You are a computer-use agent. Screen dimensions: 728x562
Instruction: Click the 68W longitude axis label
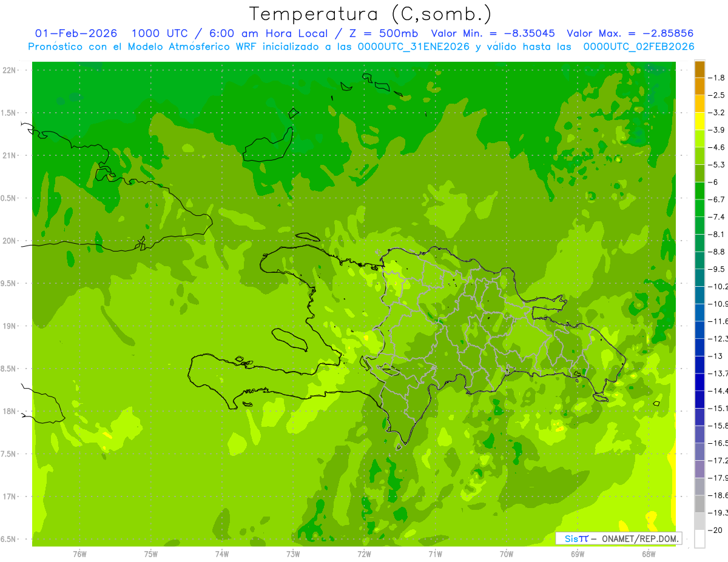pyautogui.click(x=649, y=554)
